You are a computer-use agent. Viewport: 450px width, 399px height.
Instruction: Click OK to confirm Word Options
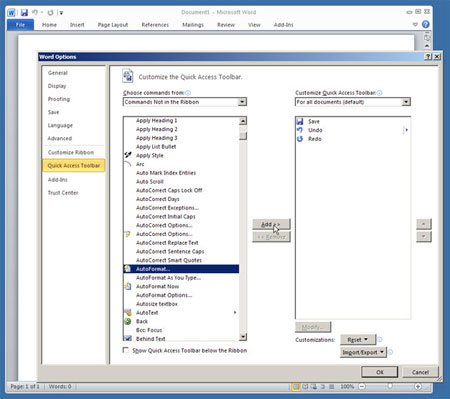[x=380, y=372]
